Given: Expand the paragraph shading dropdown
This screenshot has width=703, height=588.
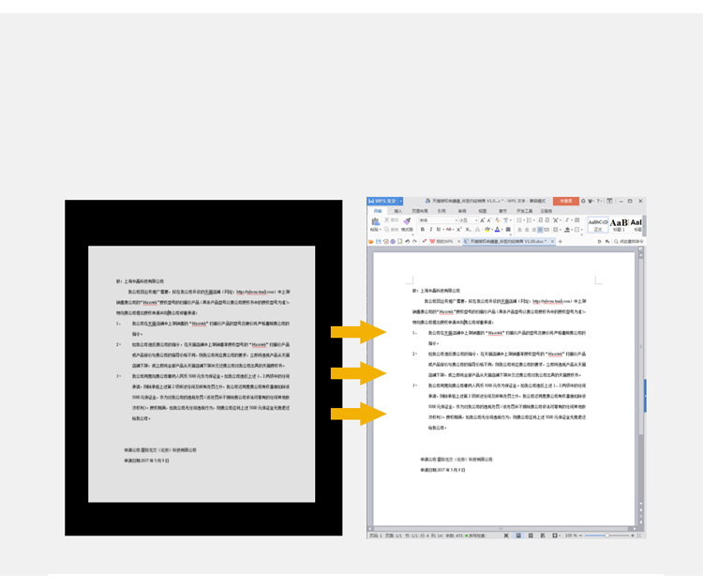Looking at the screenshot, I should (x=572, y=229).
